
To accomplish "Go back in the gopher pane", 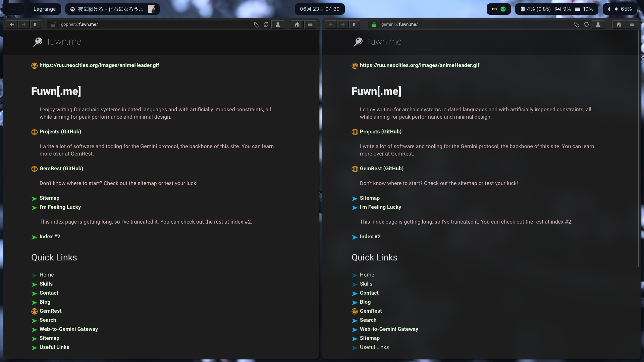I will 12,24.
